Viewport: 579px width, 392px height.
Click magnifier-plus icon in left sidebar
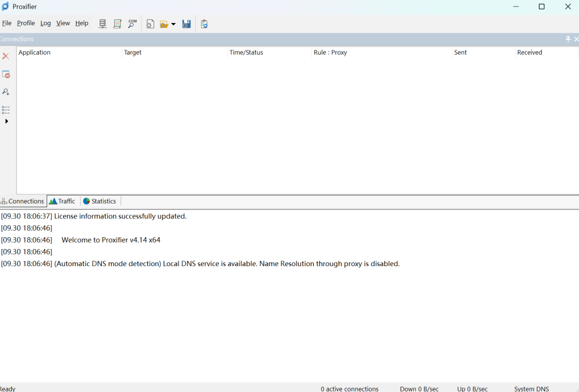pyautogui.click(x=6, y=92)
